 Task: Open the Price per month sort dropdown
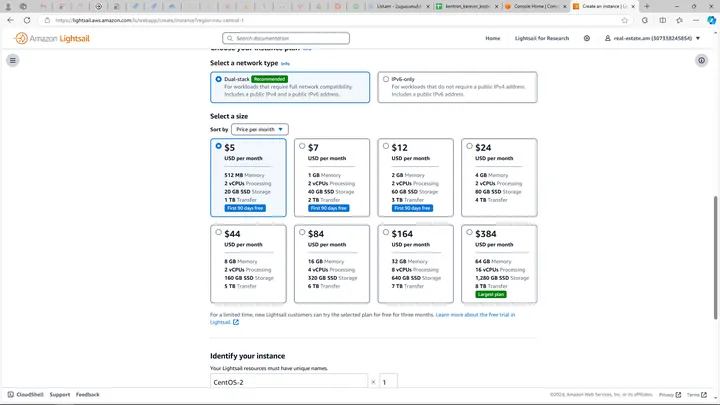260,129
